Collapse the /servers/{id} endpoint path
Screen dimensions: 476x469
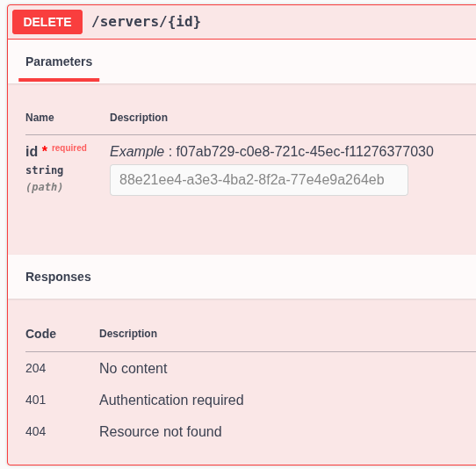146,22
